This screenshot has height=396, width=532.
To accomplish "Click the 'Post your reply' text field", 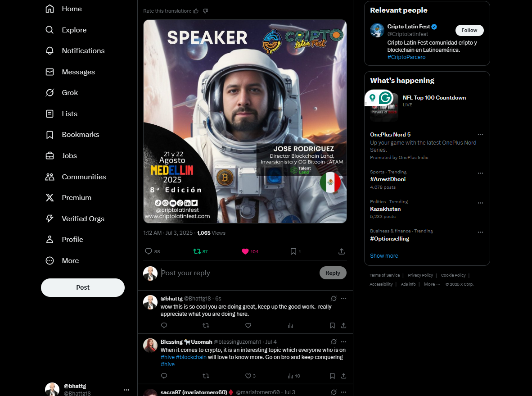I will (238, 273).
